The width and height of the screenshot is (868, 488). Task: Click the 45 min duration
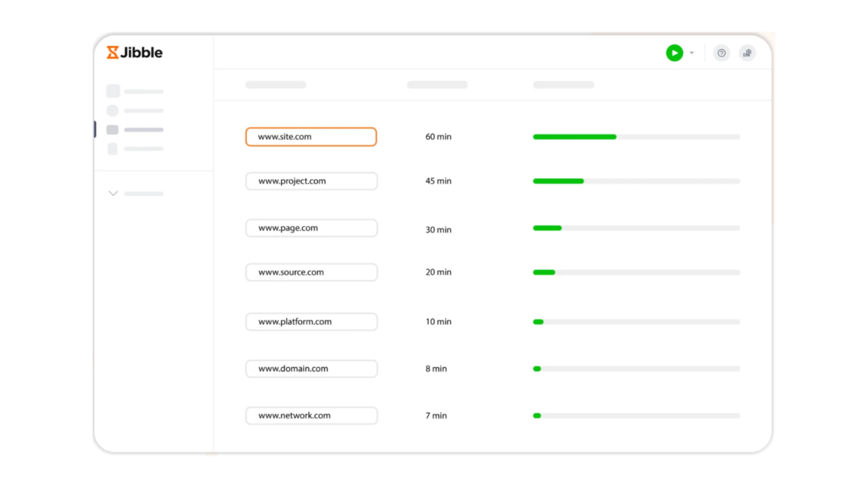[438, 181]
